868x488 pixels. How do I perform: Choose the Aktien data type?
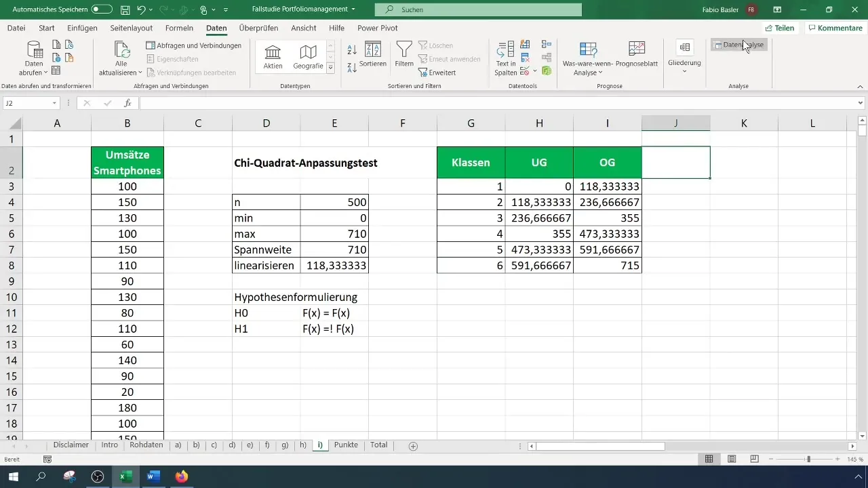coord(273,57)
